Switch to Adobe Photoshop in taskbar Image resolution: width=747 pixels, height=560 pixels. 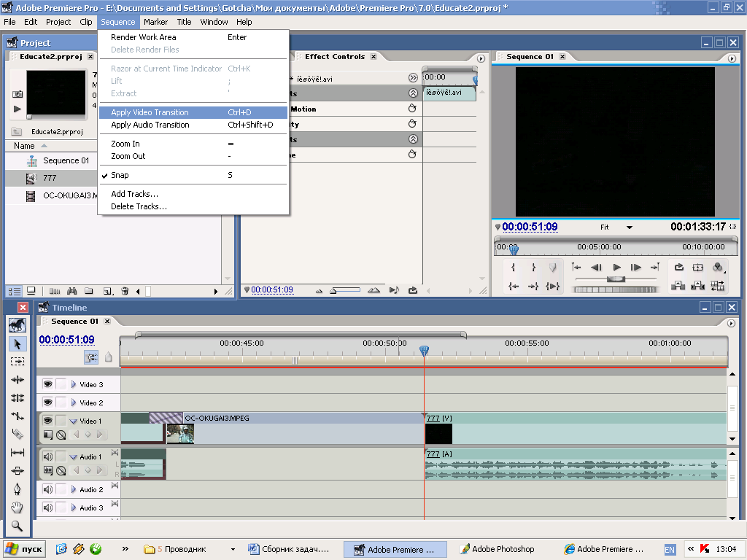[498, 549]
